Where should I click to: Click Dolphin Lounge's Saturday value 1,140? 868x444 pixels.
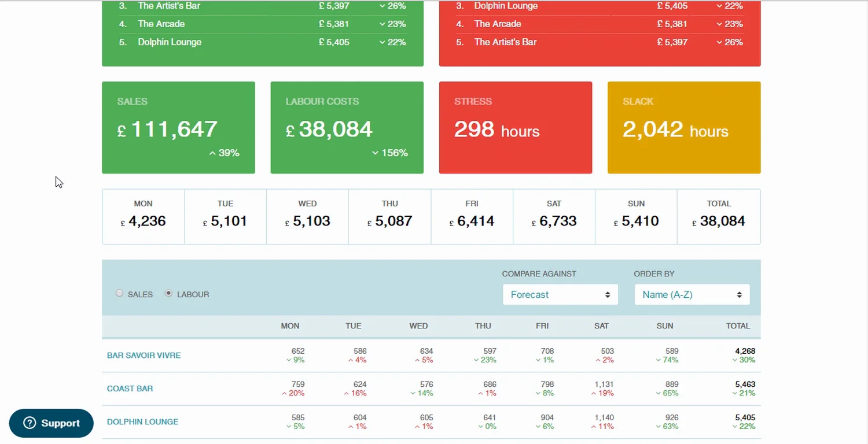point(604,417)
